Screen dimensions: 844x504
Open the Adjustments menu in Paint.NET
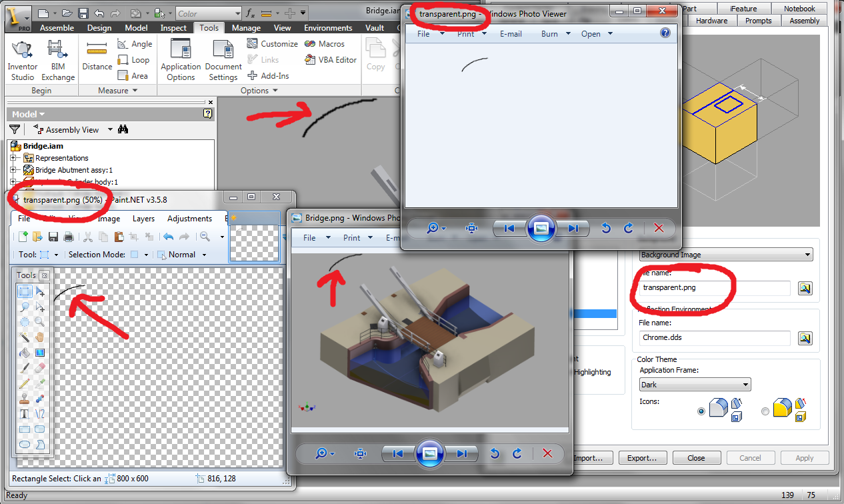pos(189,219)
